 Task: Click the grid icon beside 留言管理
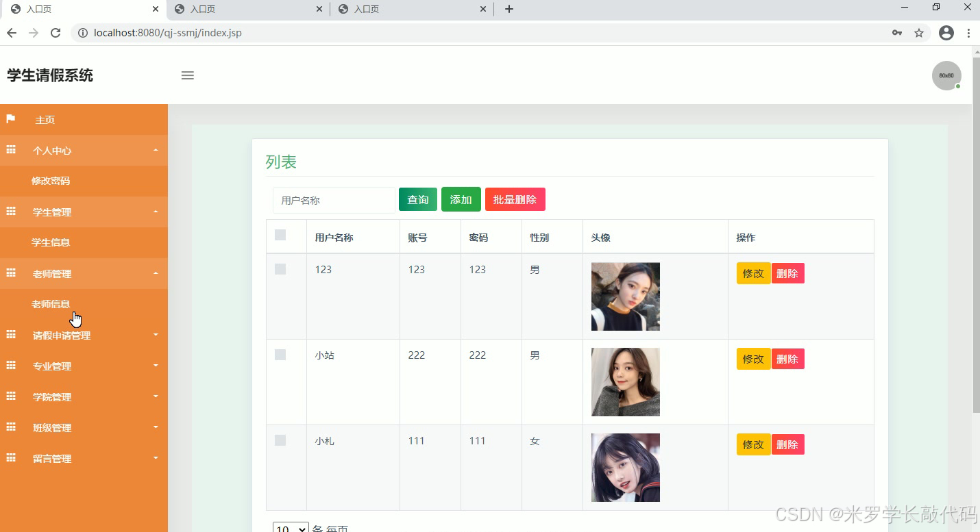(10, 458)
